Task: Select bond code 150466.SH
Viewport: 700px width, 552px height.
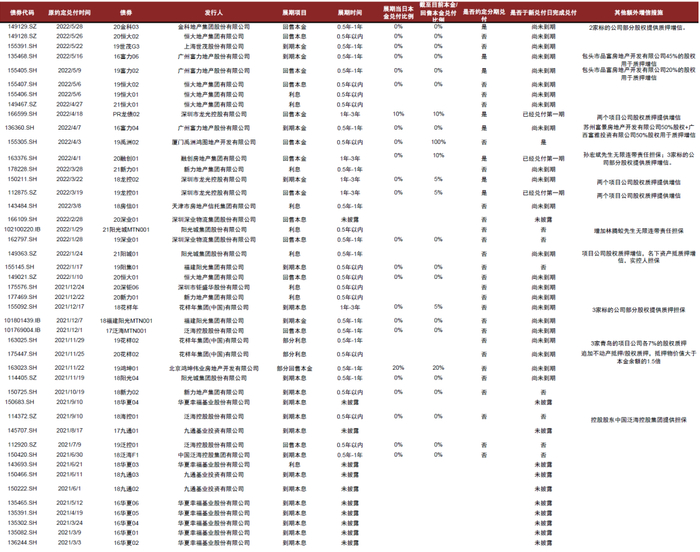Action: coord(22,474)
